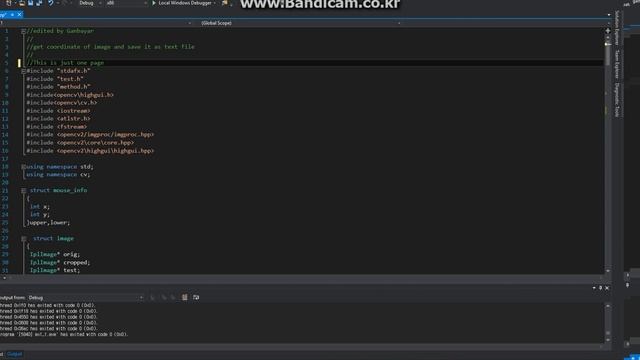
Task: Click the editor scroll down arrow
Action: pyautogui.click(x=607, y=271)
